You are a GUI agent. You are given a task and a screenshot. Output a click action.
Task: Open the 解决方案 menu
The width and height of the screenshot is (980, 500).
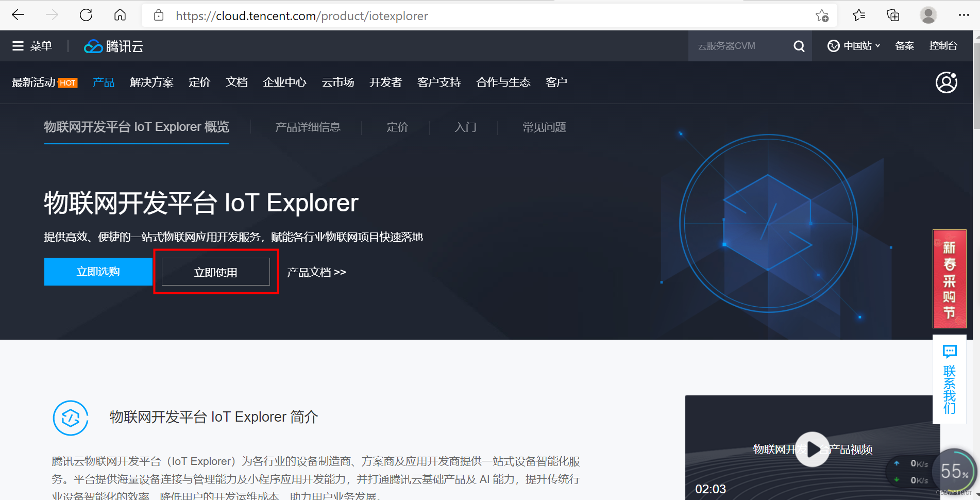151,82
